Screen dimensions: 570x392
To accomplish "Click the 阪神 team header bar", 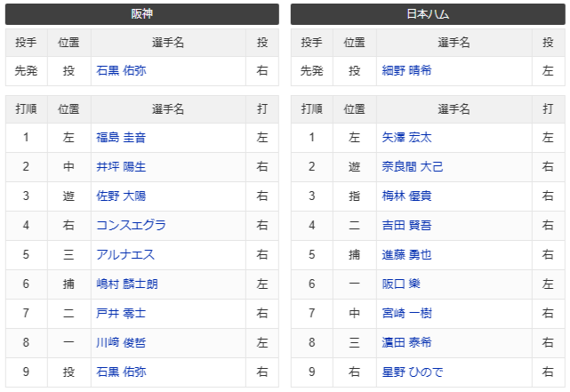I will click(x=141, y=14).
